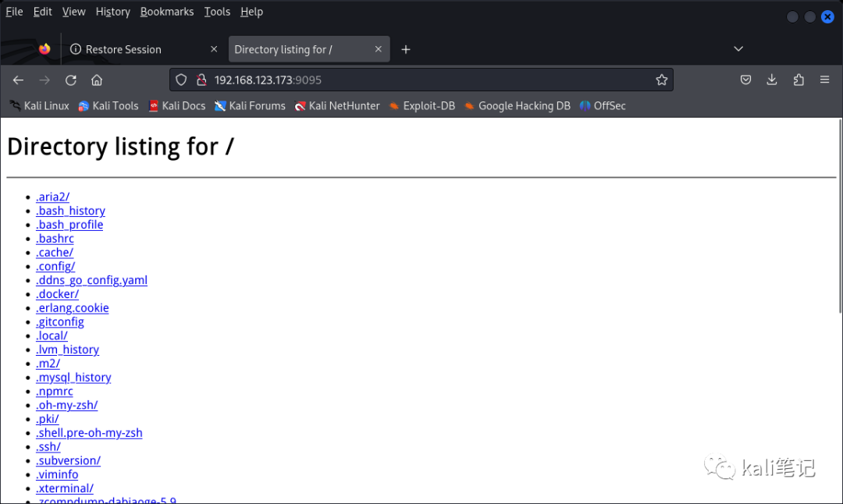Open the Bookmarks menu

[166, 12]
